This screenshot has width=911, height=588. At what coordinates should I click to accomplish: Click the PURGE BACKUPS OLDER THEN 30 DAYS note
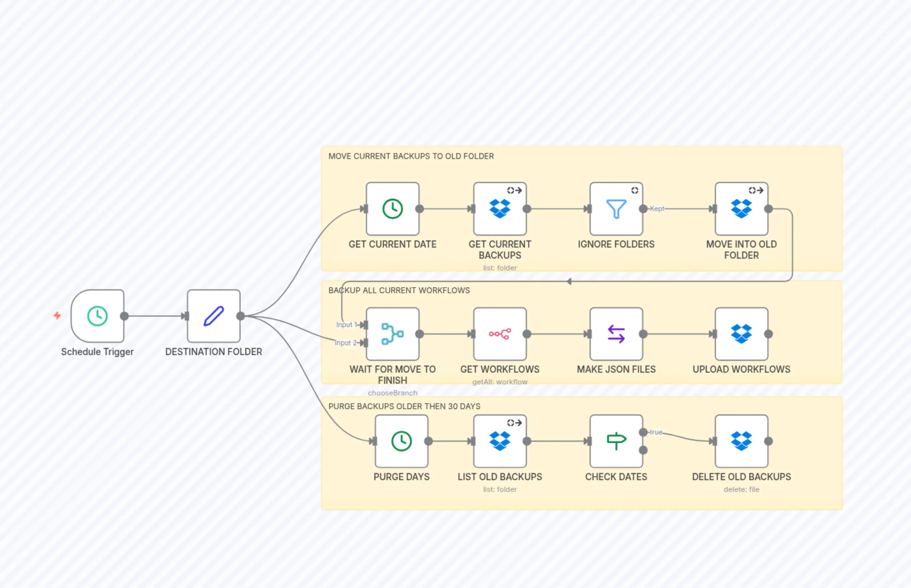[404, 406]
